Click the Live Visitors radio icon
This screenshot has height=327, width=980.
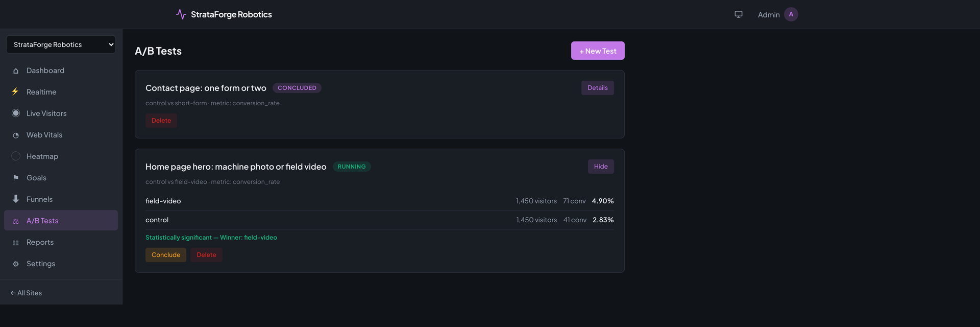coord(16,113)
